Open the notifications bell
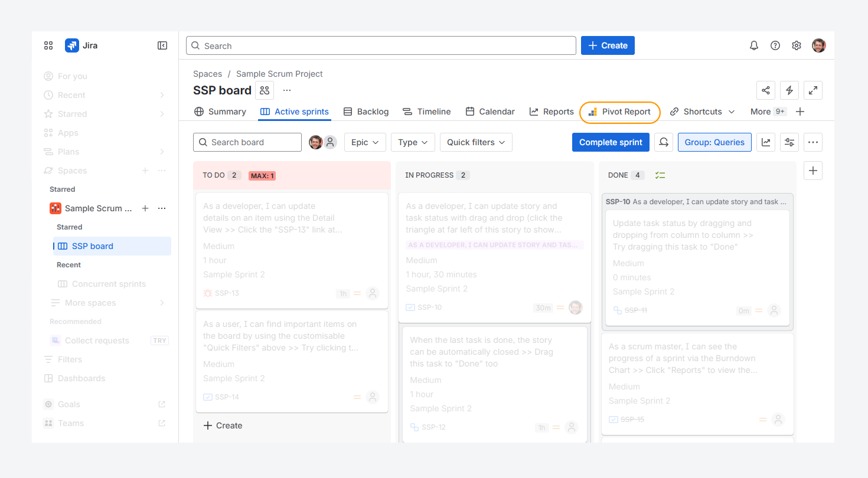 coord(754,45)
